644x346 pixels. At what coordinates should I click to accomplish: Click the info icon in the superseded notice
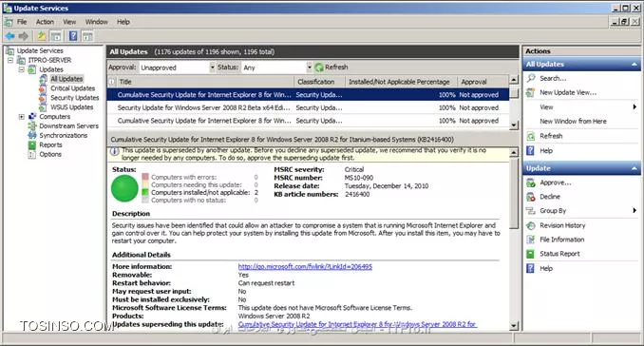pyautogui.click(x=115, y=151)
